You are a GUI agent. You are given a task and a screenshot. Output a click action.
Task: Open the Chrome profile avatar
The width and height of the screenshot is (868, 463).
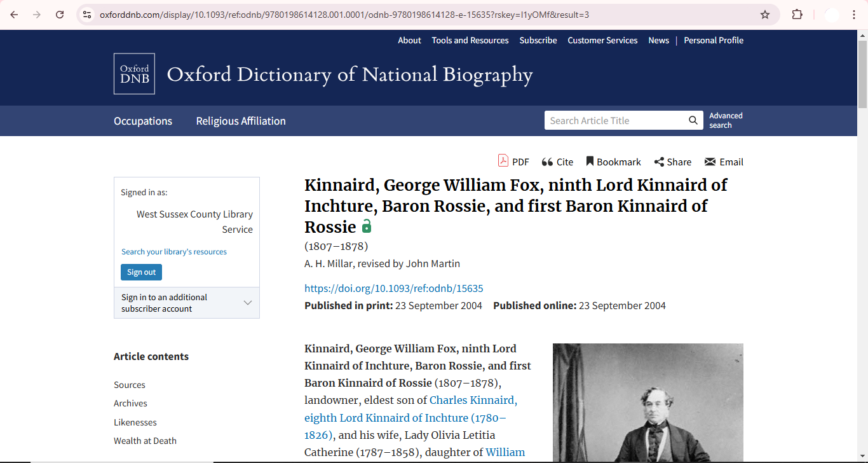point(832,15)
